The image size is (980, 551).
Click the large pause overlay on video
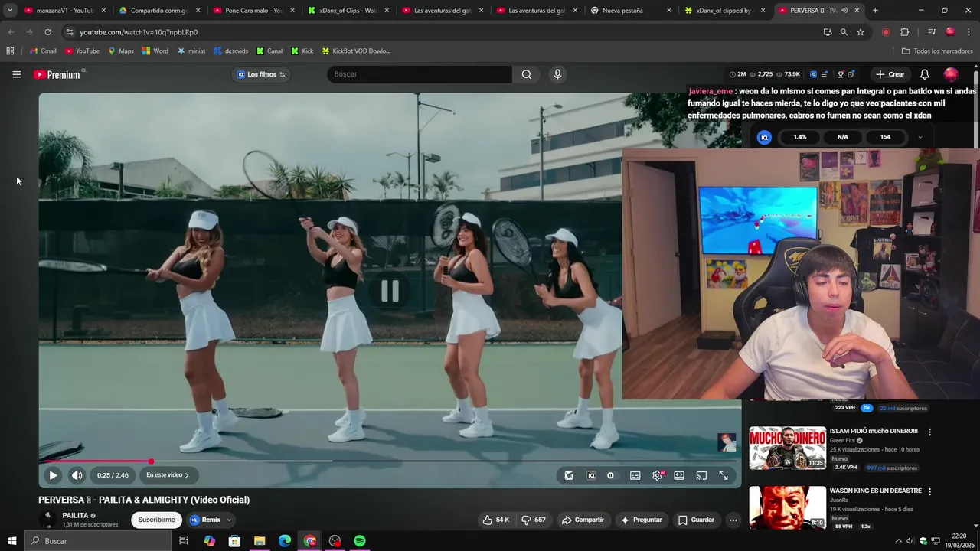coord(390,291)
